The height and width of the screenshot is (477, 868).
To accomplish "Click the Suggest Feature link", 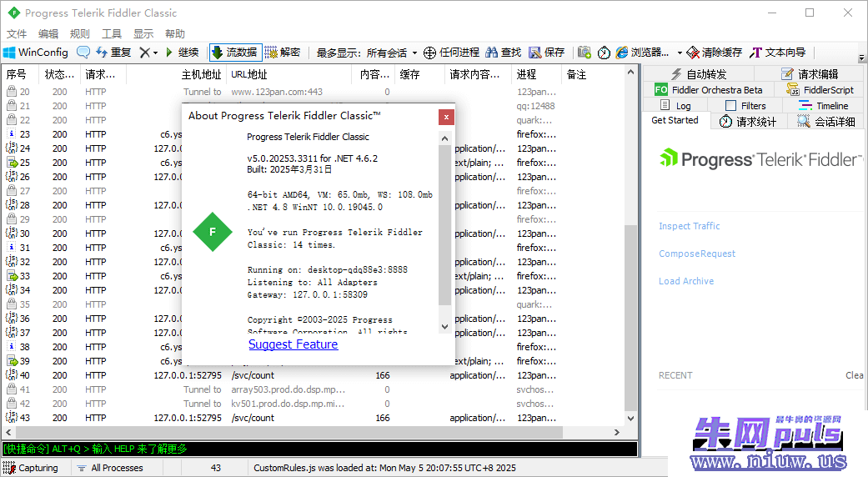I will tap(293, 344).
